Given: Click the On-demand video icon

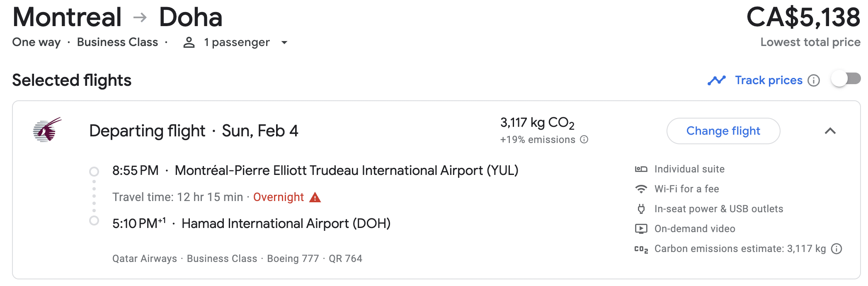Looking at the screenshot, I should 641,229.
